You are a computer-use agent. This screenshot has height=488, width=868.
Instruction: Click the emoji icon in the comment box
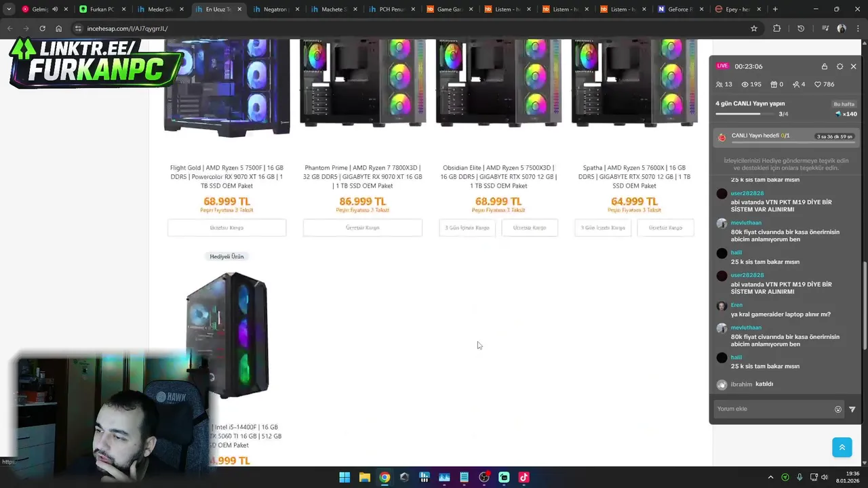(x=838, y=409)
